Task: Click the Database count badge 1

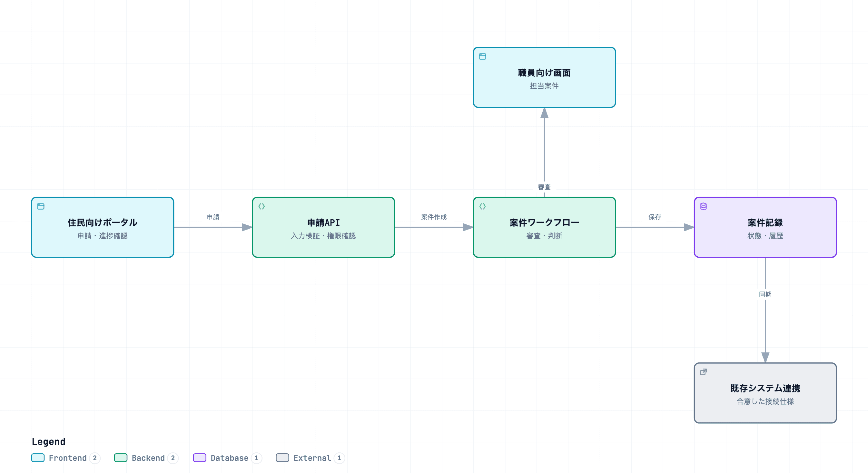Action: [257, 458]
